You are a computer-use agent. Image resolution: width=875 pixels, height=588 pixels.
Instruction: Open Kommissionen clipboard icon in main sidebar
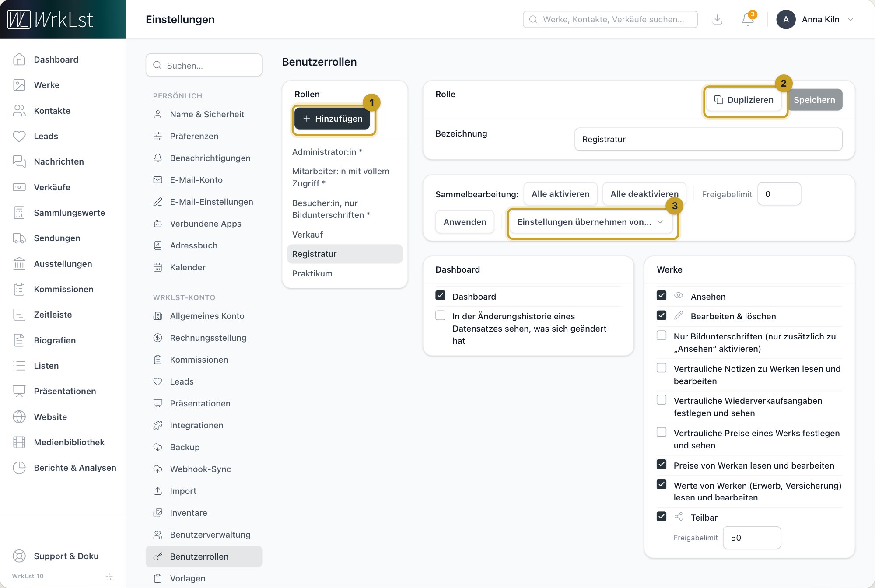19,289
